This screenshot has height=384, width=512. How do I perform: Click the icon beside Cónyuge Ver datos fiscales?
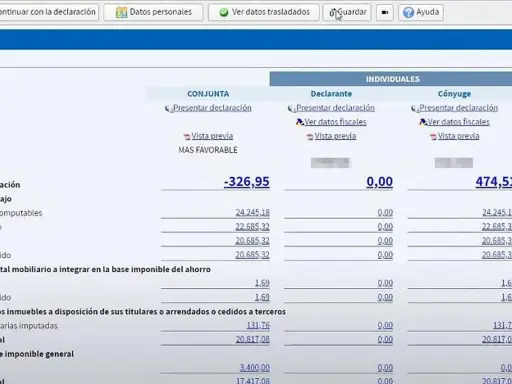click(423, 122)
